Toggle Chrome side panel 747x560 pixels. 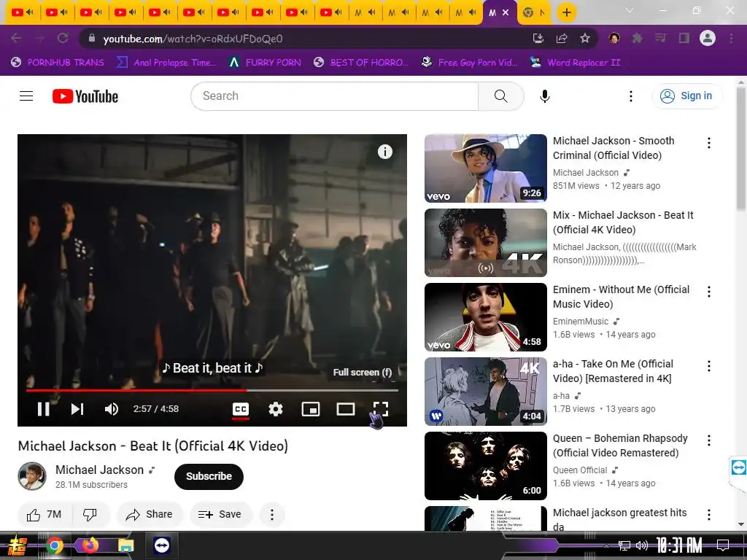tap(684, 38)
